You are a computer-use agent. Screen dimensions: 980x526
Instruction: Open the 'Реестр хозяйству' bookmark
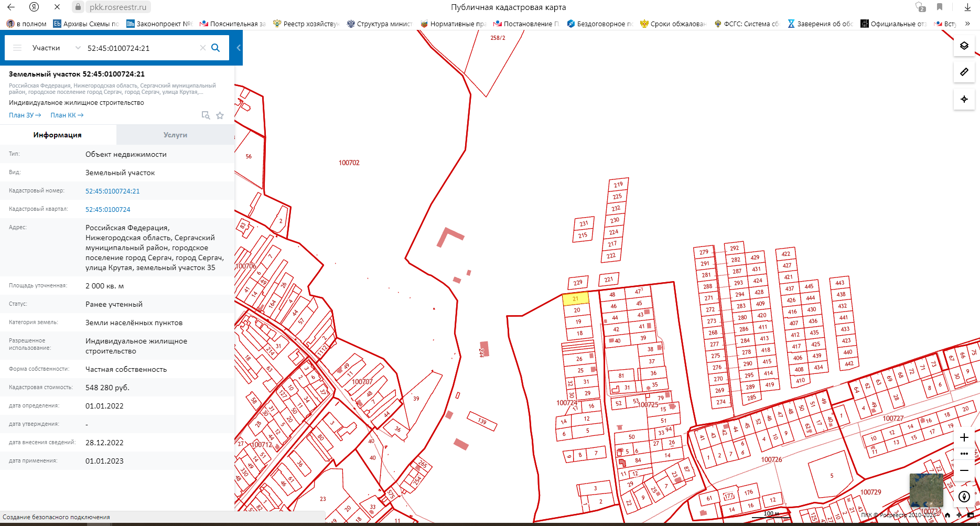point(306,24)
